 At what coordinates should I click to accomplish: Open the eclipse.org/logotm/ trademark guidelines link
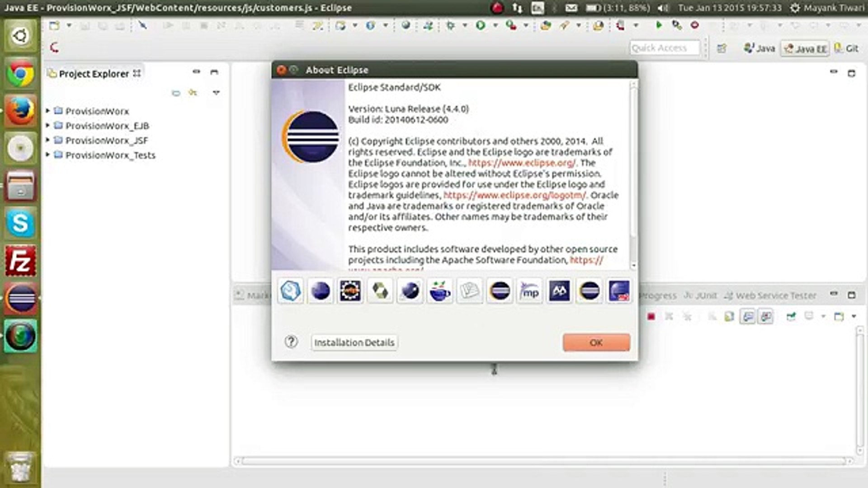click(514, 195)
